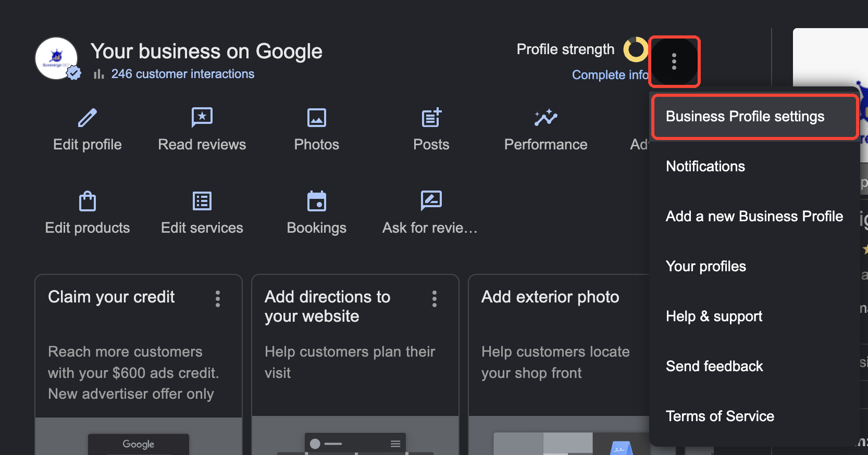
Task: Open Performance chart icon
Action: 546,118
